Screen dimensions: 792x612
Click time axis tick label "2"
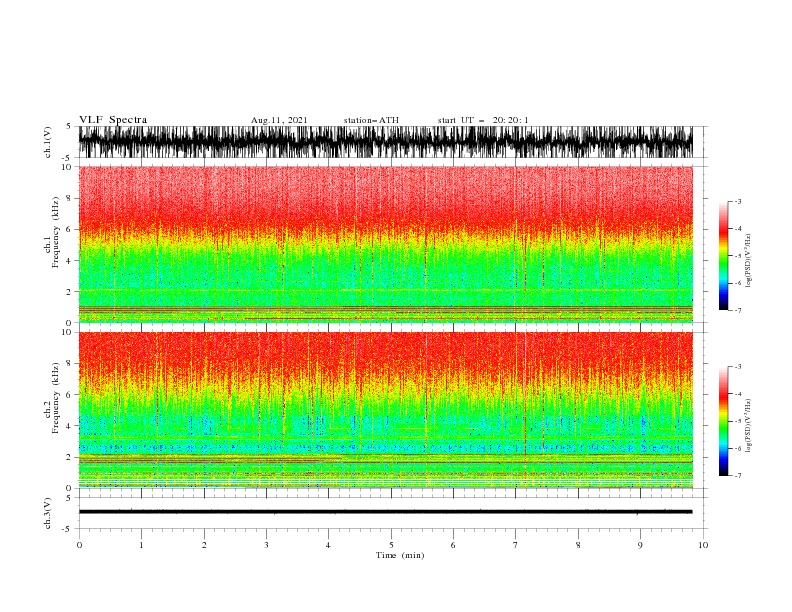[x=204, y=545]
